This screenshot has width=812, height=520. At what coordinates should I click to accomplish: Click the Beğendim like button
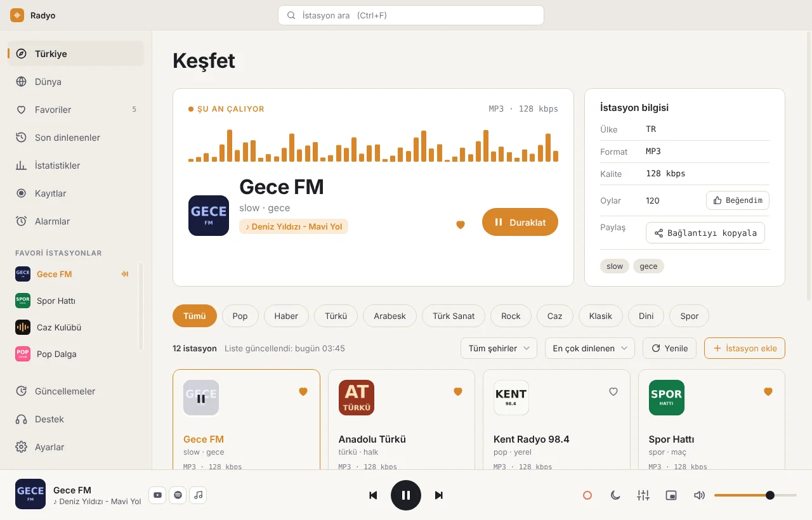(738, 200)
